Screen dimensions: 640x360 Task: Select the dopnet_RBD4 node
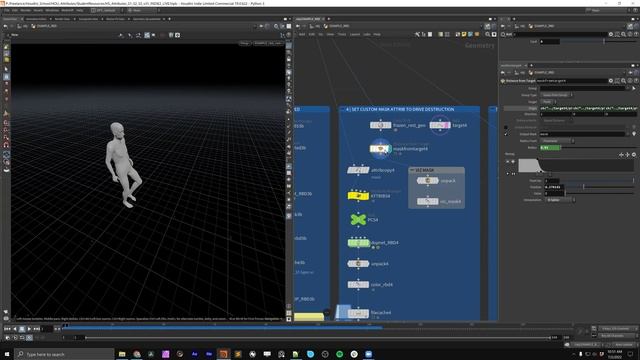(358, 243)
